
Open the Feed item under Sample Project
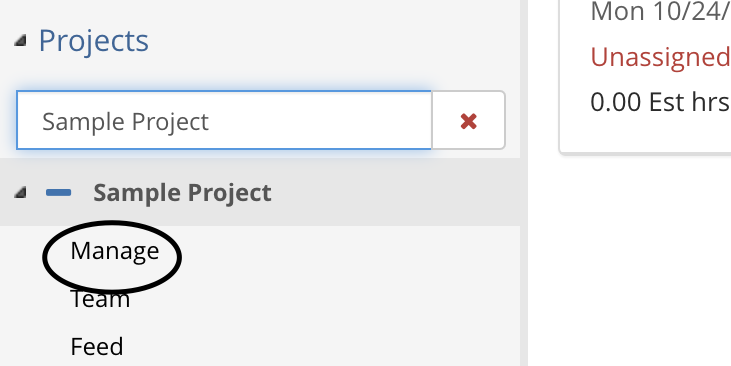(97, 346)
